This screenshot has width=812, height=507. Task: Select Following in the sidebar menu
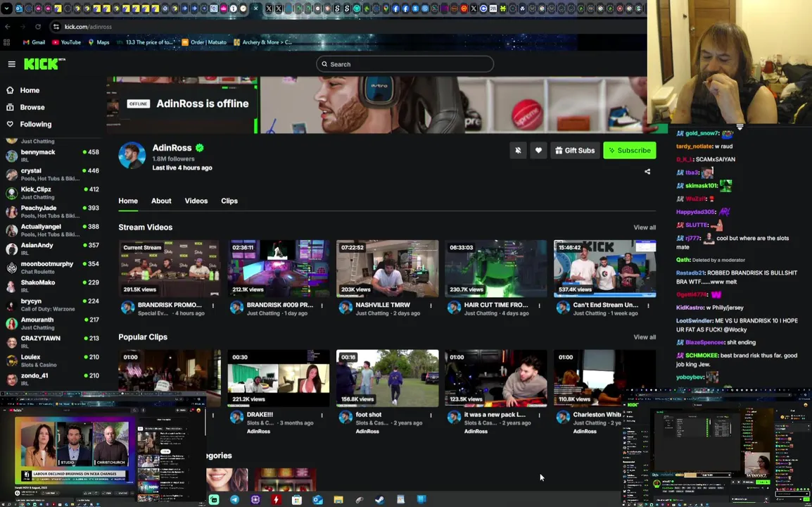[36, 125]
